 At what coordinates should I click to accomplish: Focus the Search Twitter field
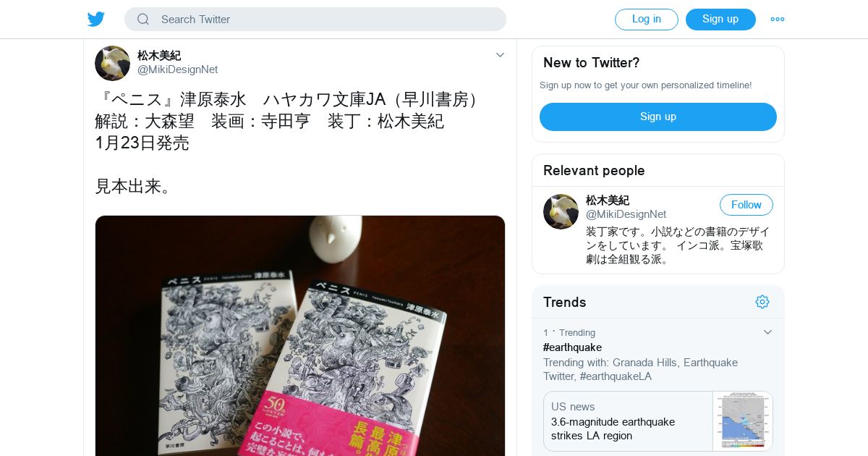click(315, 20)
